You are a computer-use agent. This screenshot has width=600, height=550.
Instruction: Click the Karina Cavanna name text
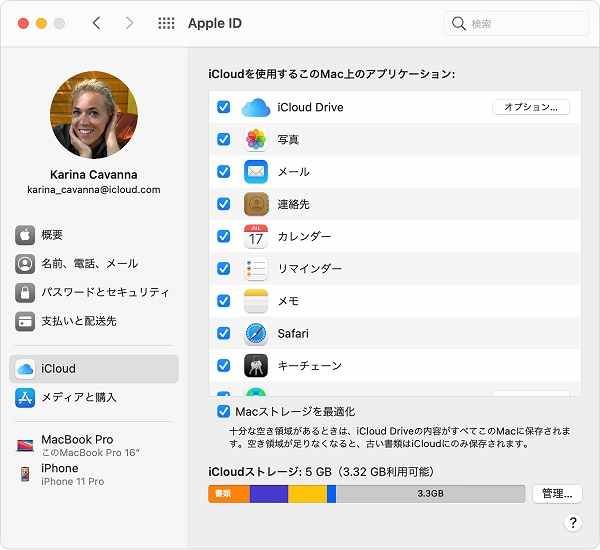94,175
